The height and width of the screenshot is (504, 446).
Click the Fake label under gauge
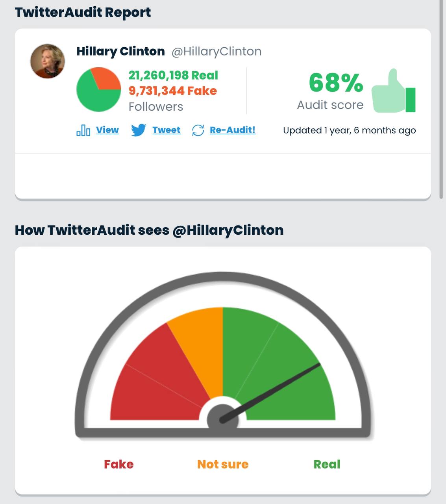click(119, 464)
